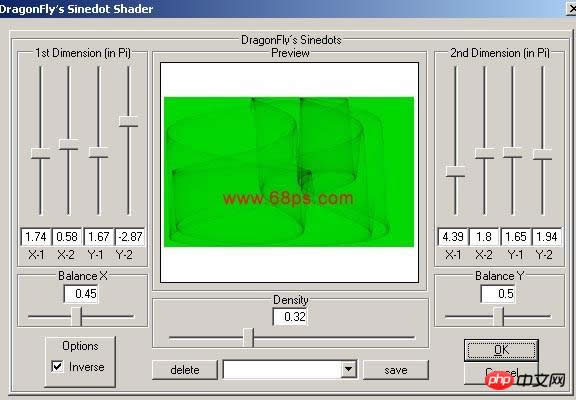This screenshot has height=400, width=576.
Task: Click the 2nd Dimension X-1 slider thumb
Action: (x=456, y=171)
